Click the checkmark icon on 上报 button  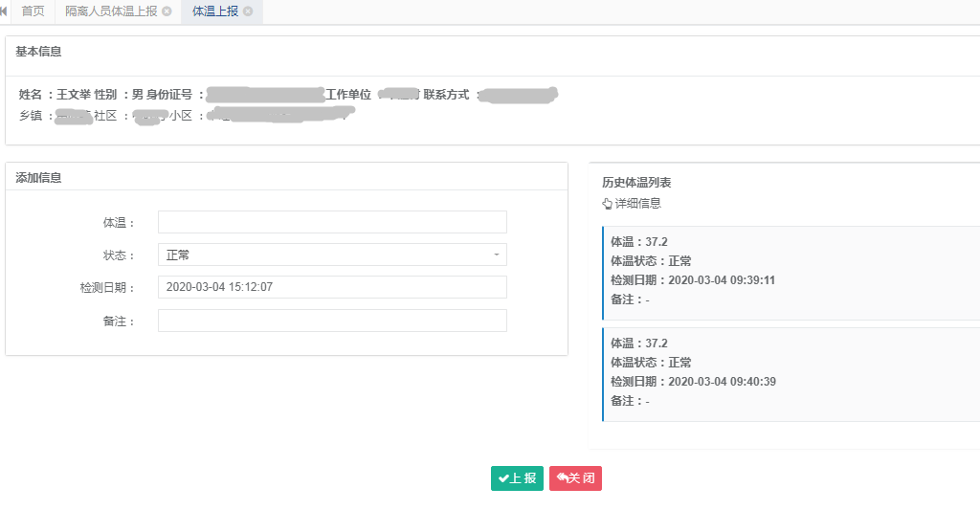pyautogui.click(x=503, y=478)
